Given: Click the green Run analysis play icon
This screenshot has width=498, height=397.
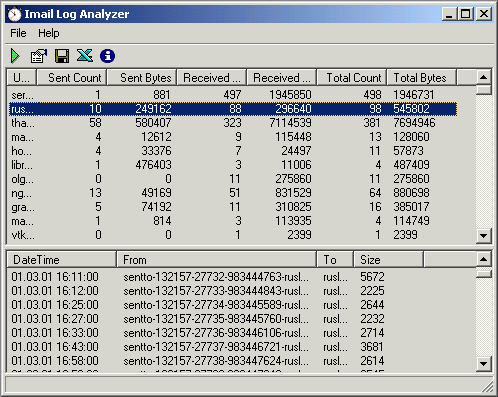Looking at the screenshot, I should click(15, 56).
